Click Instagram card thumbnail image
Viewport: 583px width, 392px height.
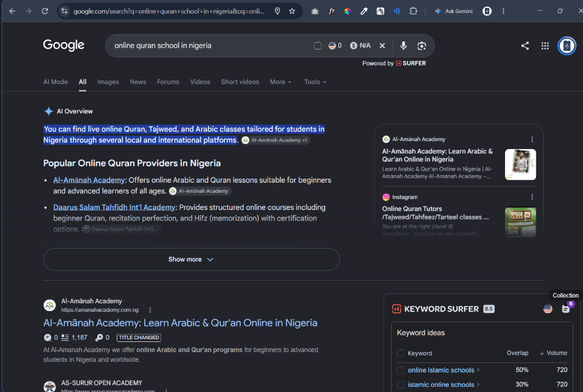pyautogui.click(x=520, y=222)
